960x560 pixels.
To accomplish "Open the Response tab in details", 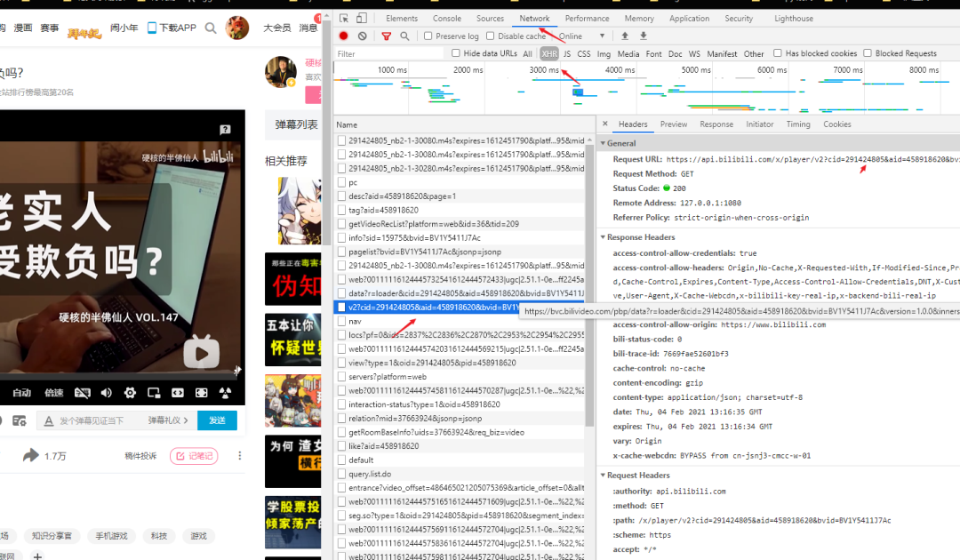I will click(716, 124).
